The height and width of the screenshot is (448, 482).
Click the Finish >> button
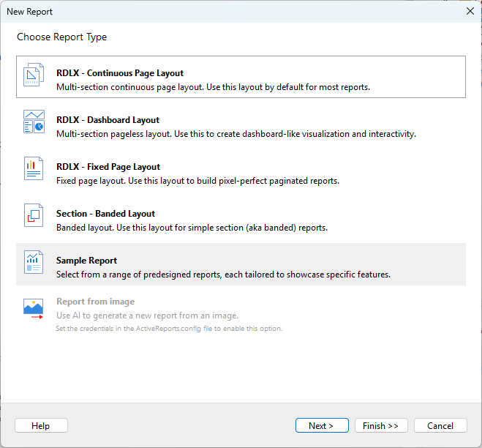tap(381, 426)
